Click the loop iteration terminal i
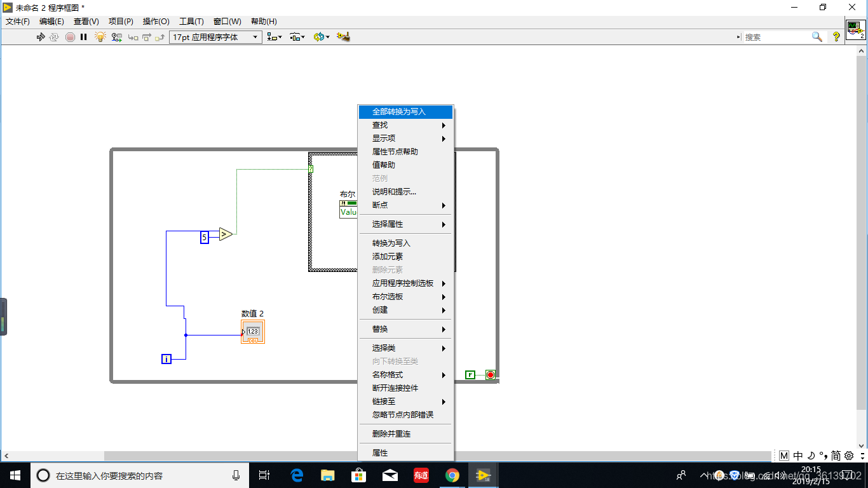This screenshot has width=868, height=488. click(x=166, y=359)
